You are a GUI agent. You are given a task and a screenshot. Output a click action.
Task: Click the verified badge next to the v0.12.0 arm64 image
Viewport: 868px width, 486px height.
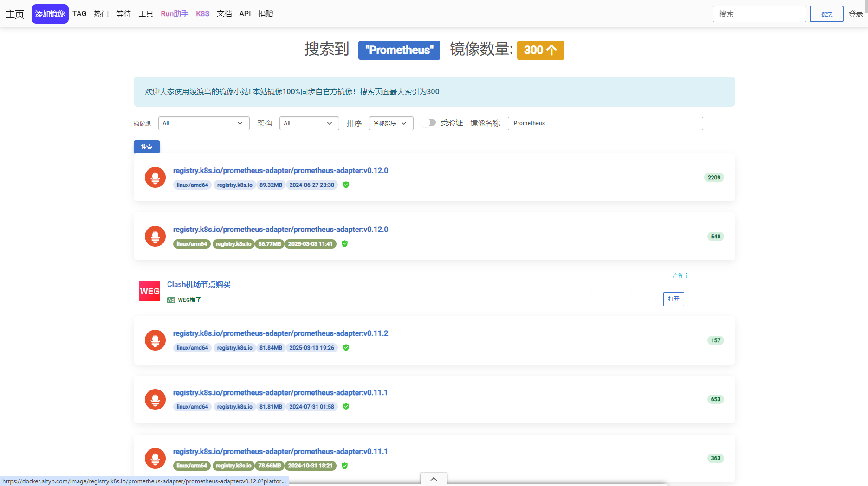(344, 244)
